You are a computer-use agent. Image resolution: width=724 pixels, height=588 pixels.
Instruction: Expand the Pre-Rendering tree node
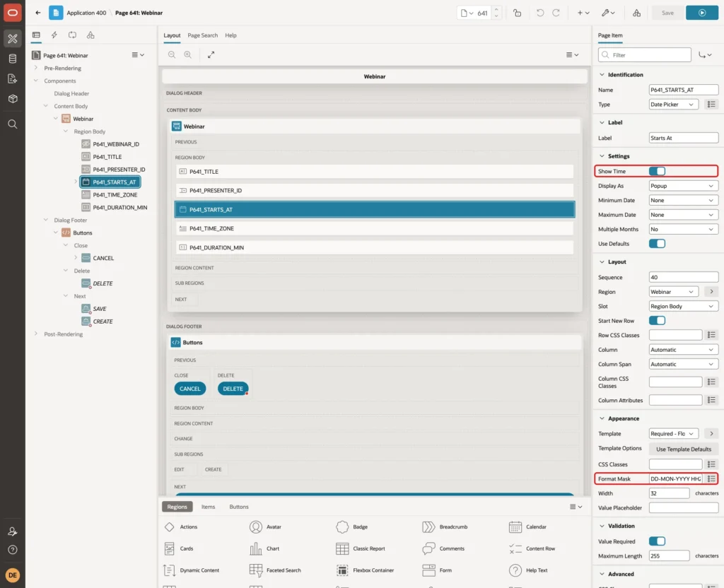35,68
